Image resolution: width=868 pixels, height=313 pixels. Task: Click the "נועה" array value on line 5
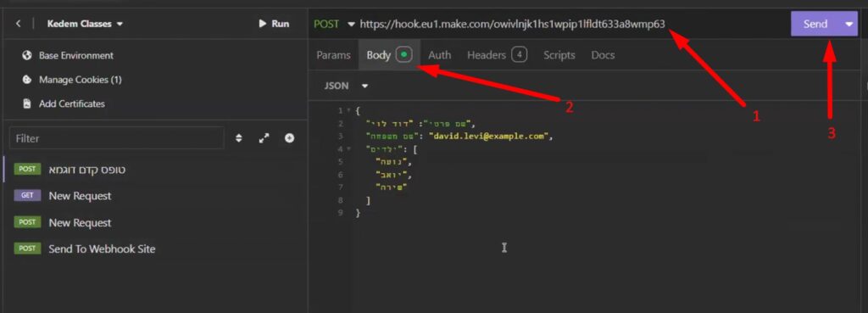click(392, 162)
